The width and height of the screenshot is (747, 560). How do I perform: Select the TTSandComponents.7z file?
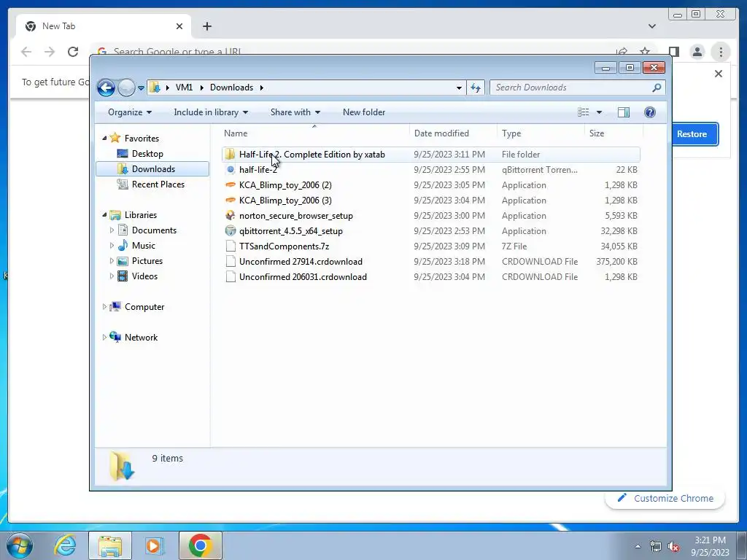pyautogui.click(x=430, y=246)
